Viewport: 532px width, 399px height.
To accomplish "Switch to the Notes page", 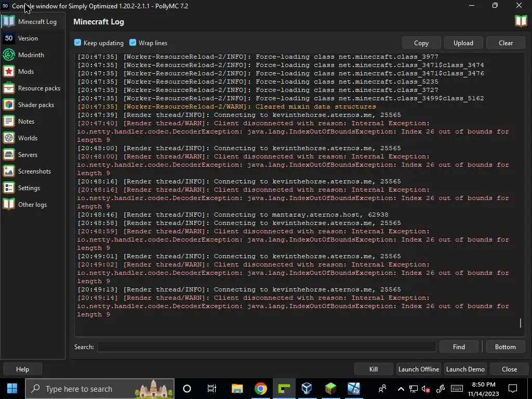I will tap(33, 121).
